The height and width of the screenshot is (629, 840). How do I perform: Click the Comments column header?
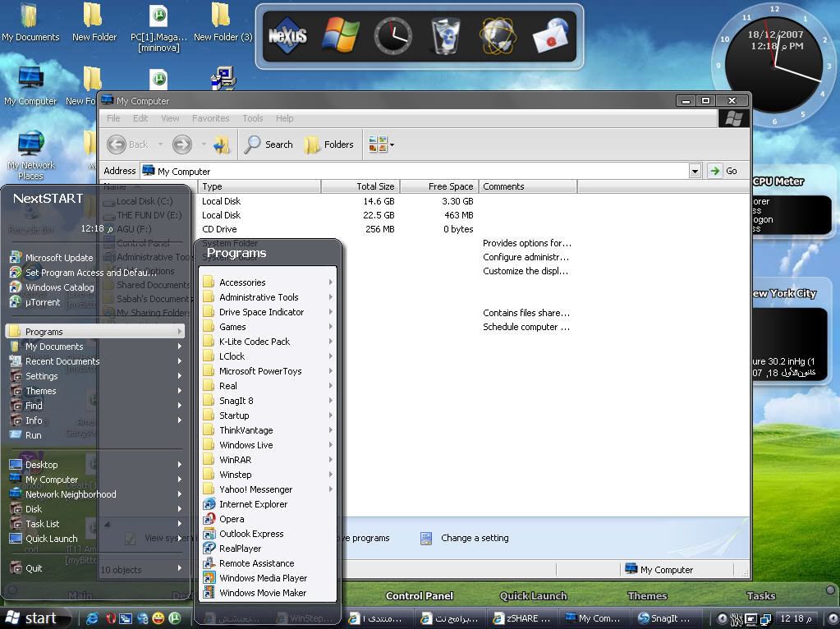coord(528,186)
